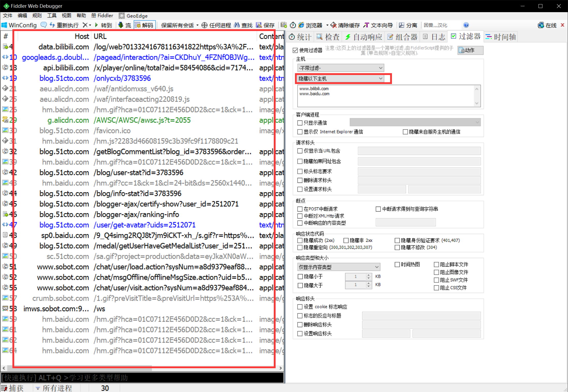Click the 保存 save icon
Viewport: 568px width, 392px height.
[x=259, y=25]
